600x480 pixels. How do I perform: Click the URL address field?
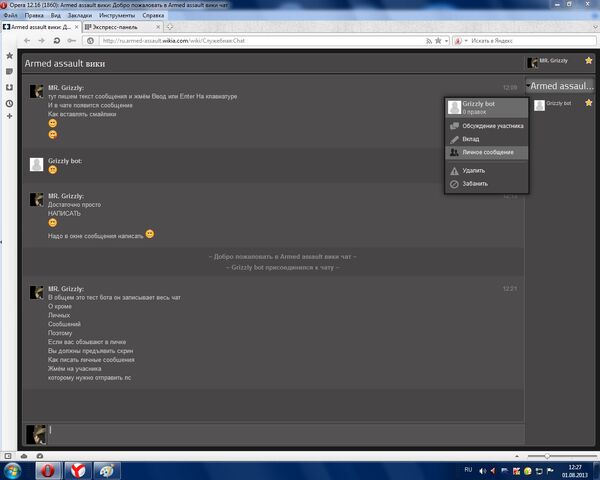tap(261, 41)
